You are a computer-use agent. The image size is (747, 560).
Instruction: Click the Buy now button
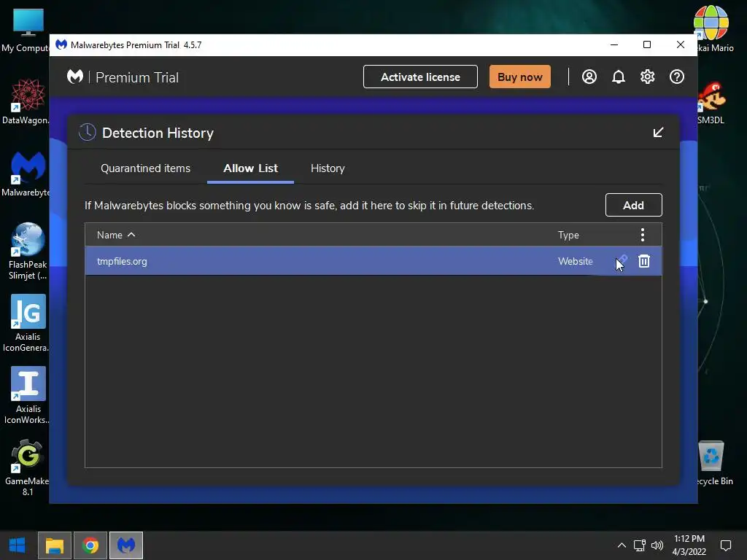point(519,77)
